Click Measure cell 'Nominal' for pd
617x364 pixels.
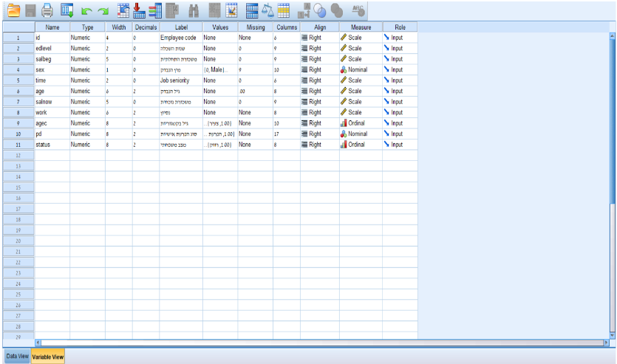coord(361,134)
